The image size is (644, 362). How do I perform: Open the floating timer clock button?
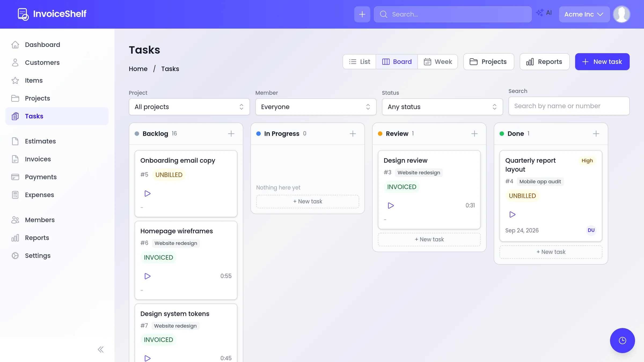(x=622, y=340)
